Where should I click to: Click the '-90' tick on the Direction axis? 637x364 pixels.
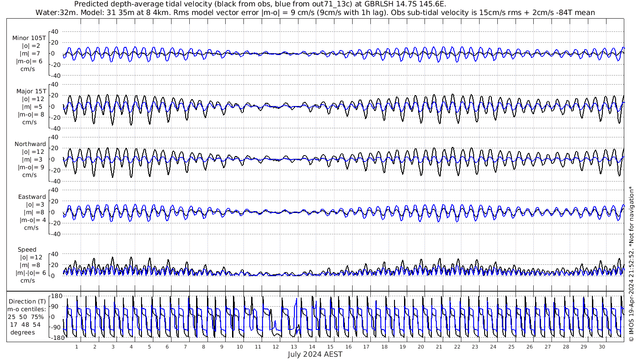(x=56, y=327)
